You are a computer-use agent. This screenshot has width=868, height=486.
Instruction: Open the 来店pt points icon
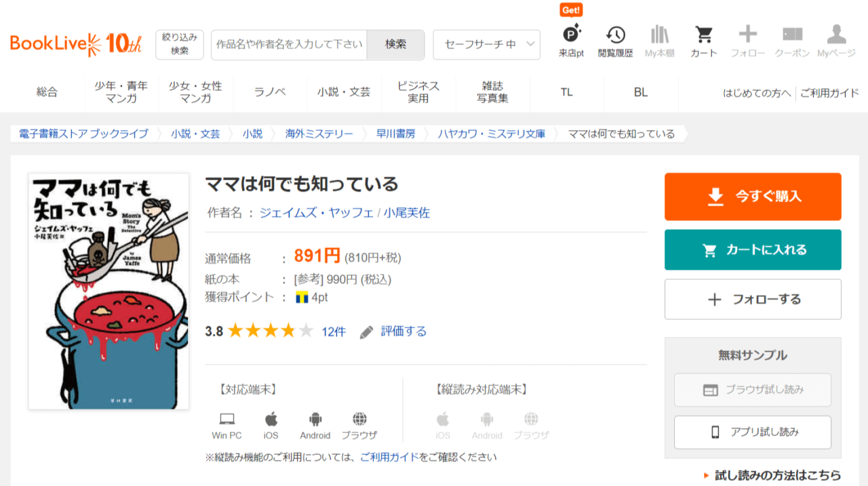pos(571,35)
